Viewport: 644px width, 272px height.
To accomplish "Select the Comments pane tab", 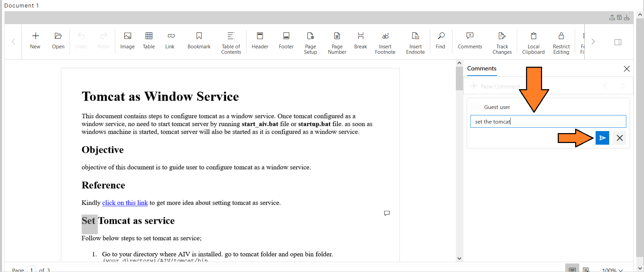I will point(482,68).
